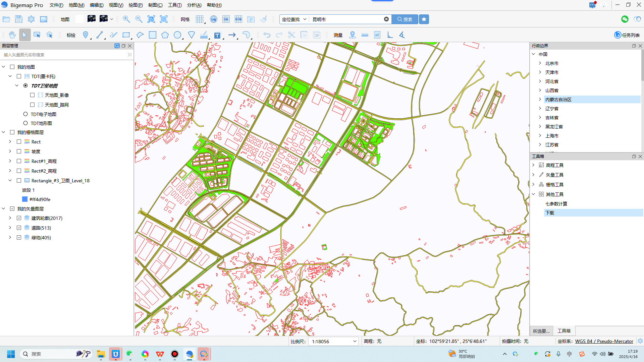This screenshot has width=644, height=362.
Task: Uncheck the 道路(513) layer checkbox
Action: [x=19, y=228]
